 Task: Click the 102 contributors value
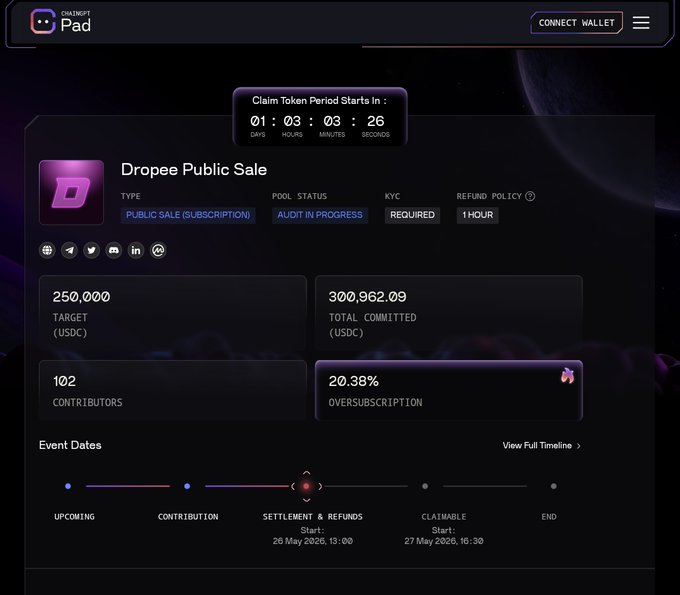(x=65, y=381)
